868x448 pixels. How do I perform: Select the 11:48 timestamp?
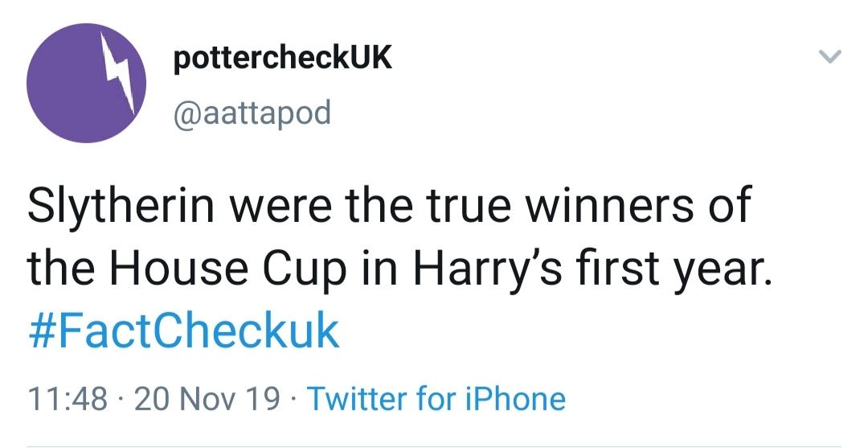[68, 399]
